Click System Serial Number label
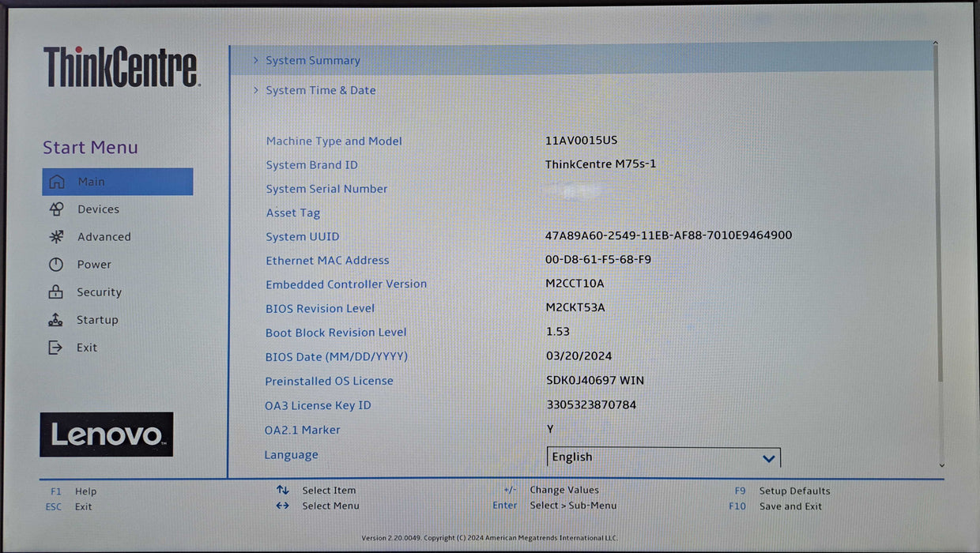Viewport: 980px width, 553px height. [x=326, y=189]
